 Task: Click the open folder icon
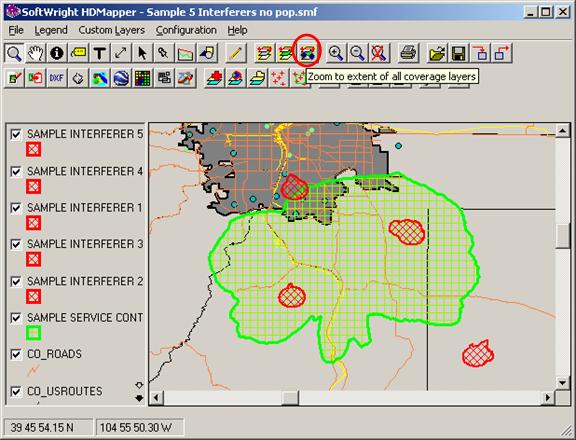click(x=436, y=53)
